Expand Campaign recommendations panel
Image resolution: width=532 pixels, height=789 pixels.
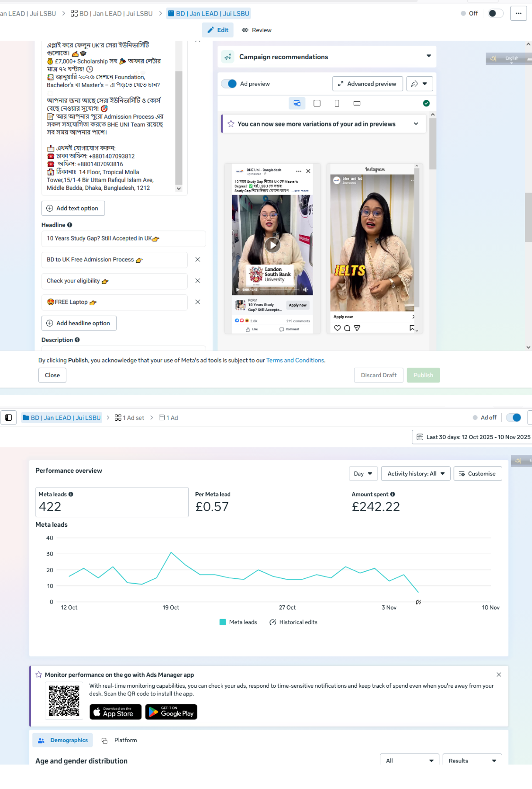pyautogui.click(x=428, y=56)
